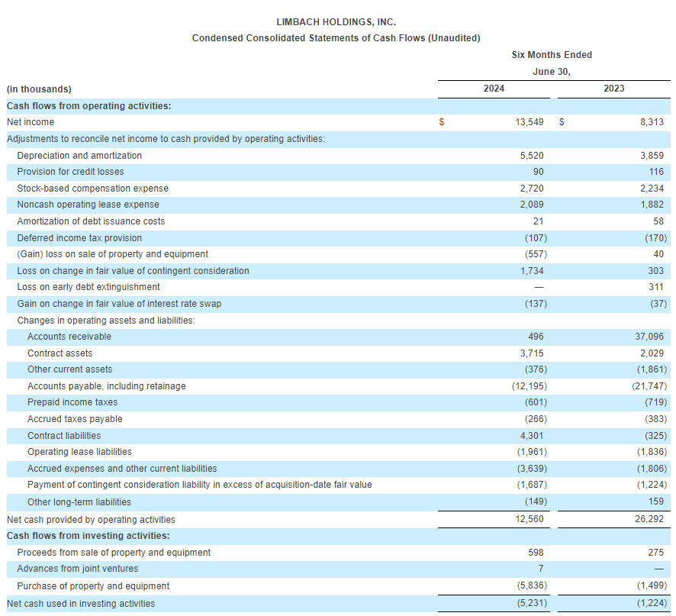Select lease expense 2023 value 1,882

point(652,205)
